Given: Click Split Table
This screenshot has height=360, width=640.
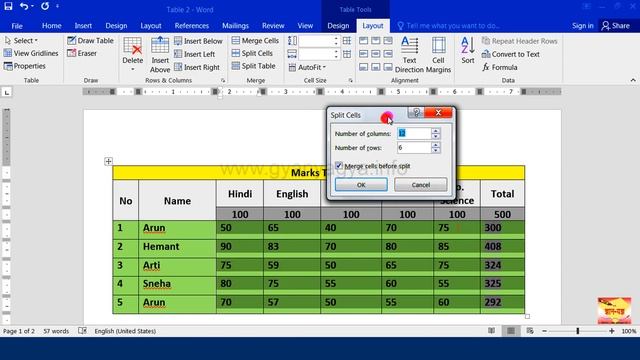Looking at the screenshot, I should (x=253, y=66).
